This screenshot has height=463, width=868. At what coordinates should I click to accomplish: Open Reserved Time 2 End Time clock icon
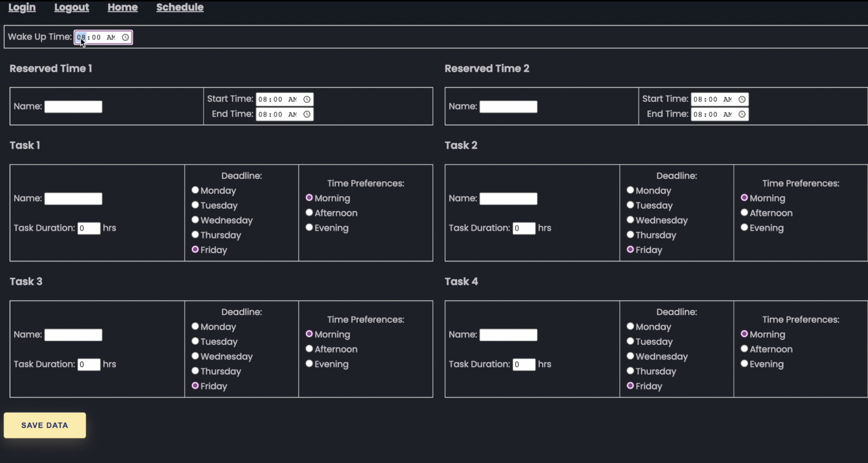[742, 114]
